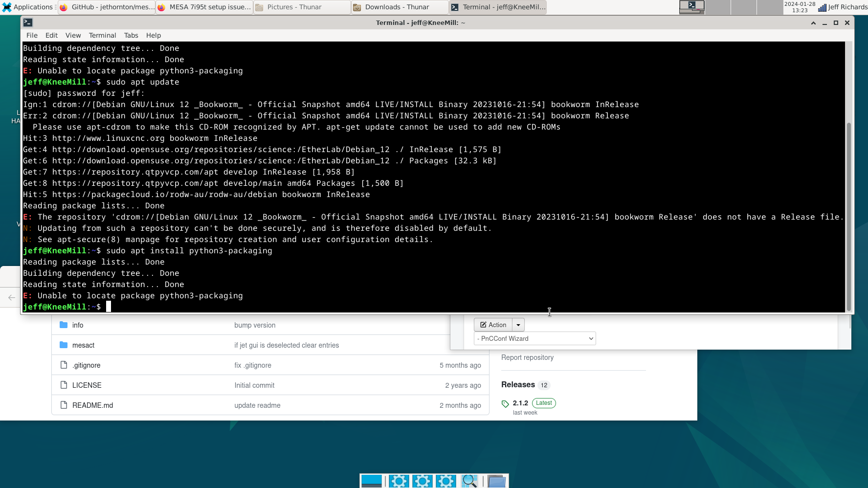Viewport: 868px width, 488px height.
Task: Open the Applications menu in the top panel
Action: (28, 7)
